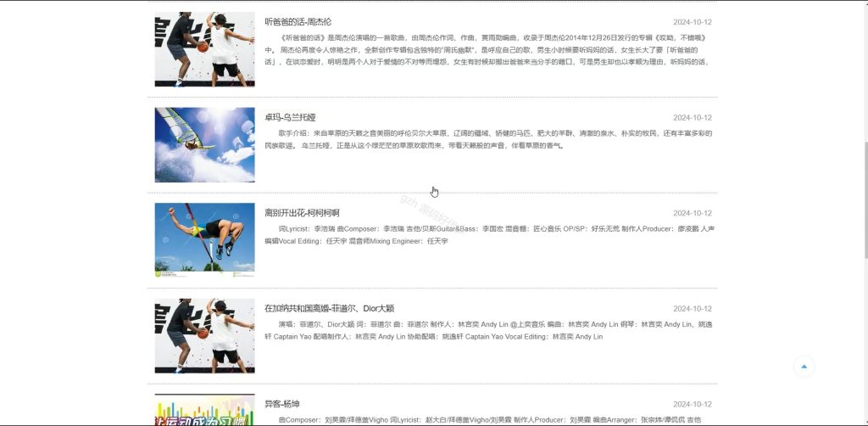
Task: Open the article 异客-杨坤
Action: 282,404
